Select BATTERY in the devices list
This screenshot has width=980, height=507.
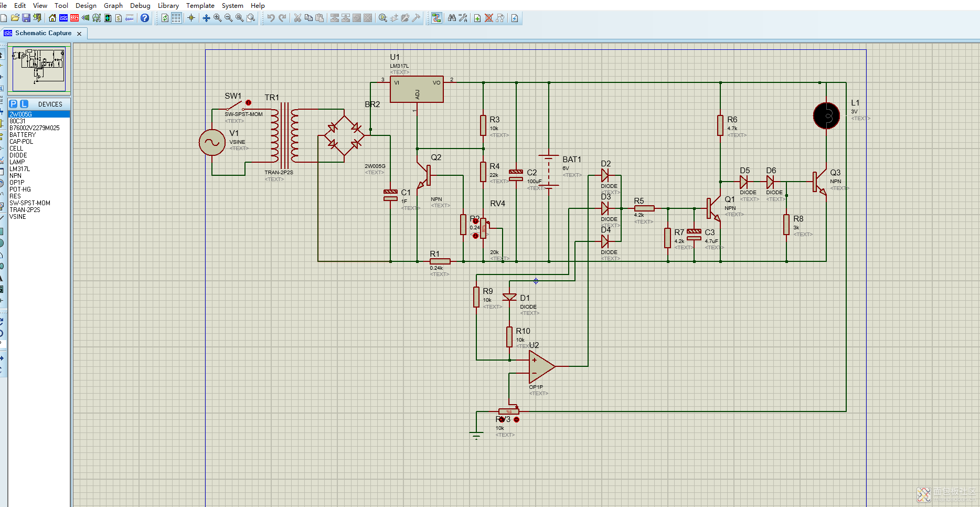39,135
